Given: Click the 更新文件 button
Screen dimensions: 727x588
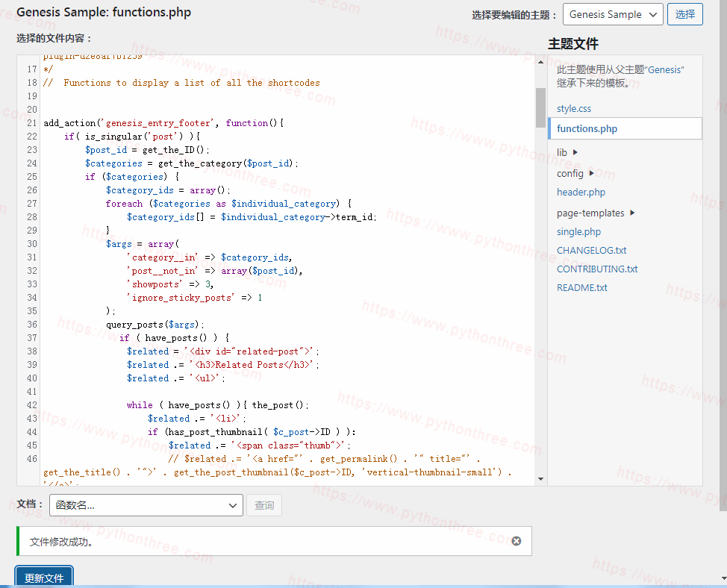Looking at the screenshot, I should click(44, 578).
